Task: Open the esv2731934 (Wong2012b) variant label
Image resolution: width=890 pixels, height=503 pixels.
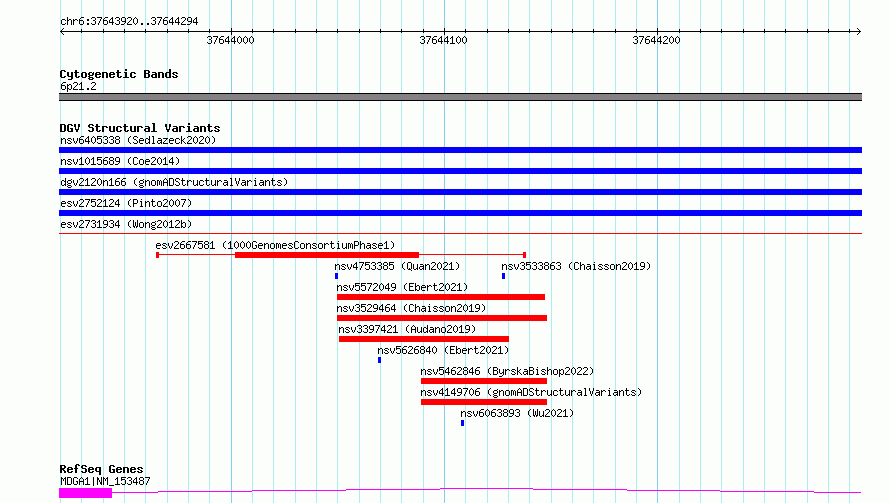Action: pyautogui.click(x=126, y=224)
